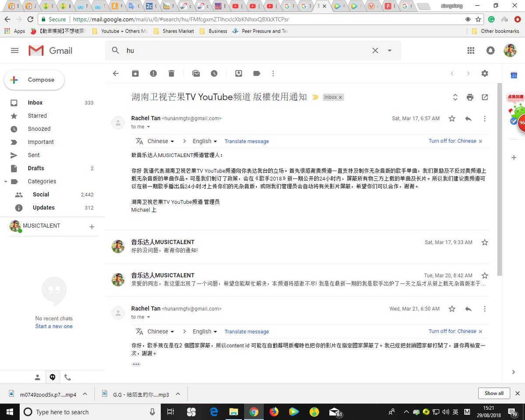Image resolution: width=525 pixels, height=420 pixels.
Task: Reply to Rachel Tan's Mar 17 message
Action: click(x=468, y=119)
